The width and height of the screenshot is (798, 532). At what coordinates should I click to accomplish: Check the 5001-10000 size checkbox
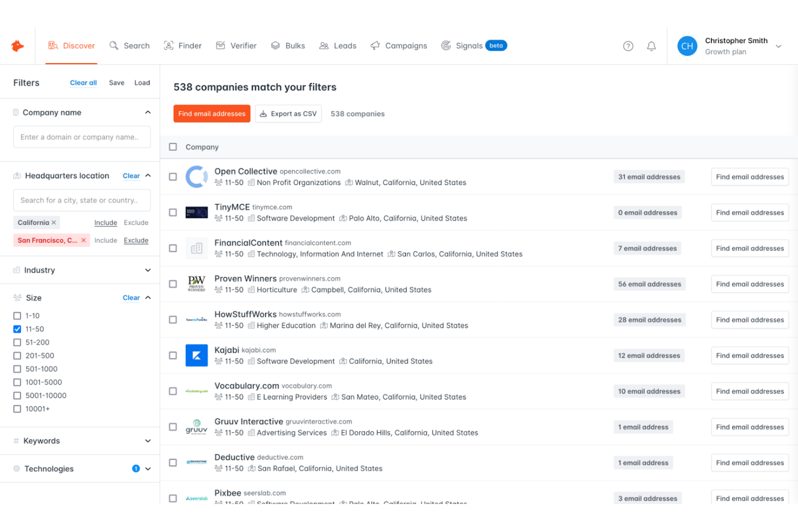[x=17, y=396]
